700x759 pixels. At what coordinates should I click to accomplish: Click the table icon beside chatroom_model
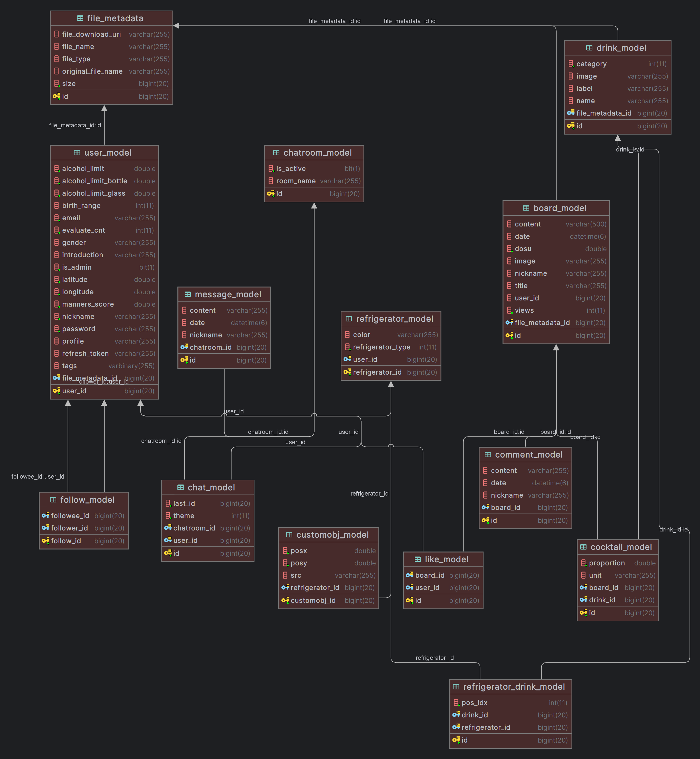point(276,153)
